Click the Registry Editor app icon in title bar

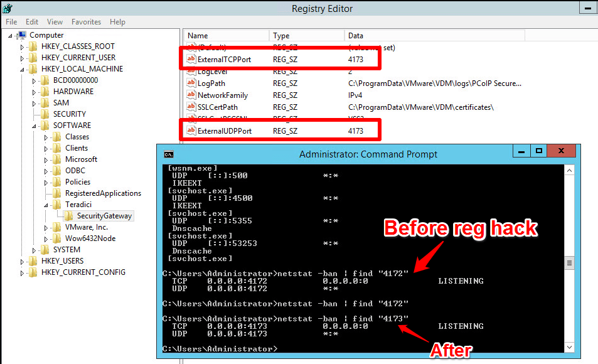[8, 9]
